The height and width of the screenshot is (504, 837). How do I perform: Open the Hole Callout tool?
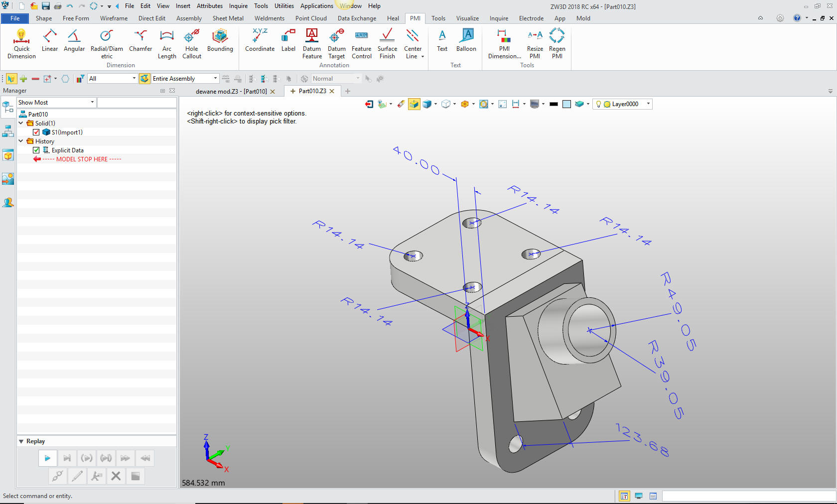(192, 44)
